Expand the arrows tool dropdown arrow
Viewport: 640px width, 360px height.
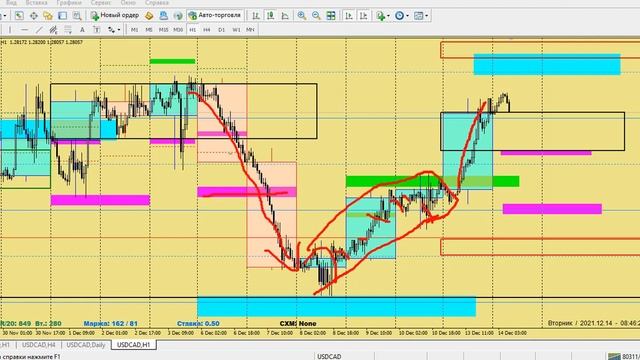pos(119,30)
